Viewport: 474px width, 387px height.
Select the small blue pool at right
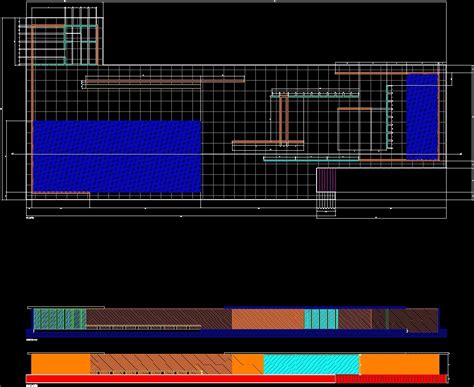click(x=422, y=116)
